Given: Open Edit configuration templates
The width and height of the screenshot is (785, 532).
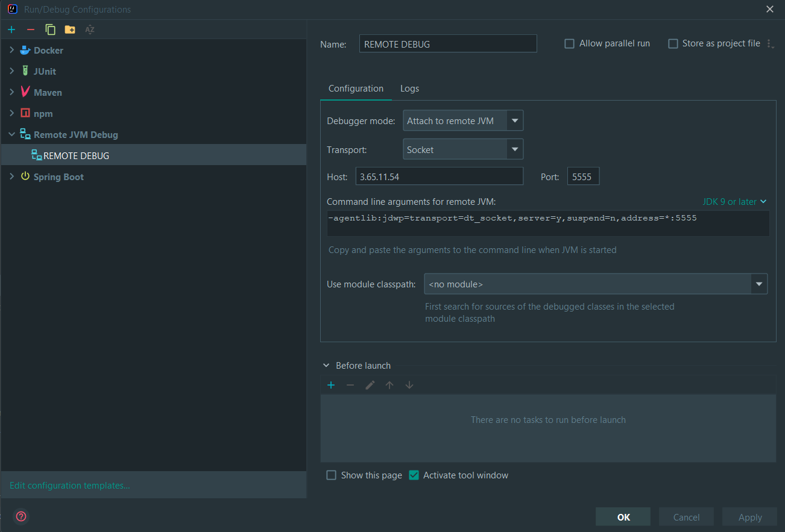Looking at the screenshot, I should tap(69, 485).
